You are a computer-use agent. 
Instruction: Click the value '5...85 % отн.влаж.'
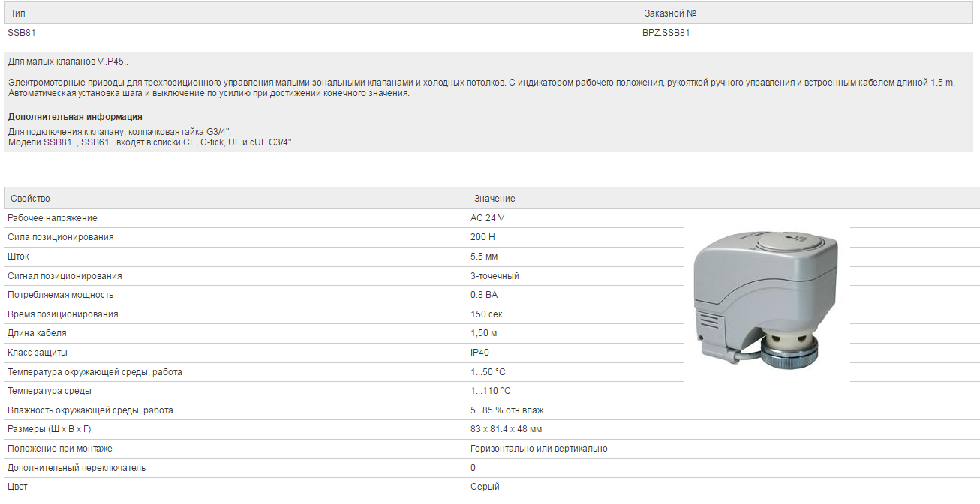click(508, 410)
